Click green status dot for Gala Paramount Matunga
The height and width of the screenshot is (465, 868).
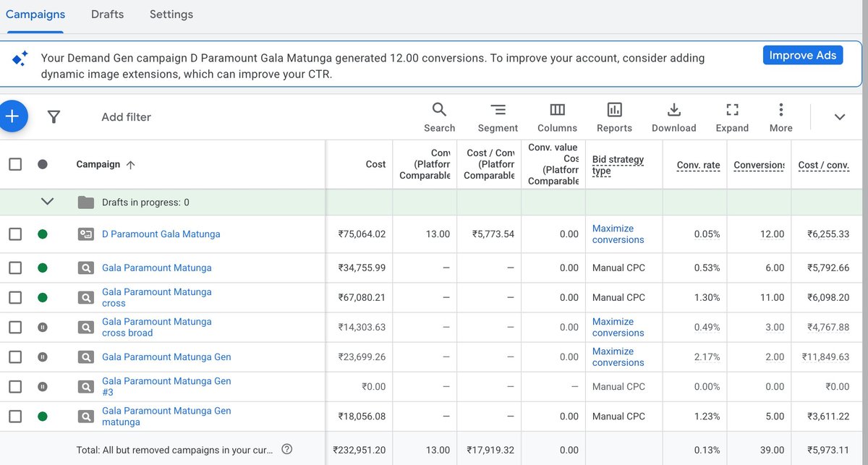(x=43, y=268)
